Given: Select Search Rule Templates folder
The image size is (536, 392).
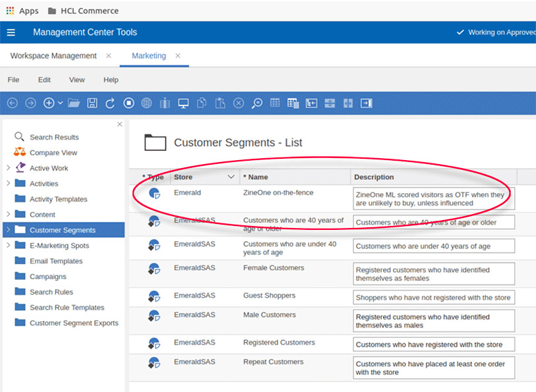Looking at the screenshot, I should 67,308.
